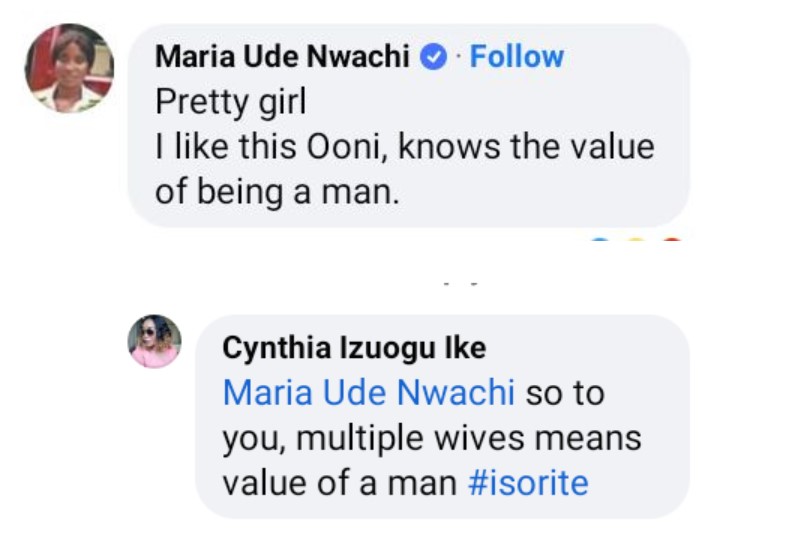
Task: Click the "value of a man" reply text
Action: pyautogui.click(x=340, y=483)
